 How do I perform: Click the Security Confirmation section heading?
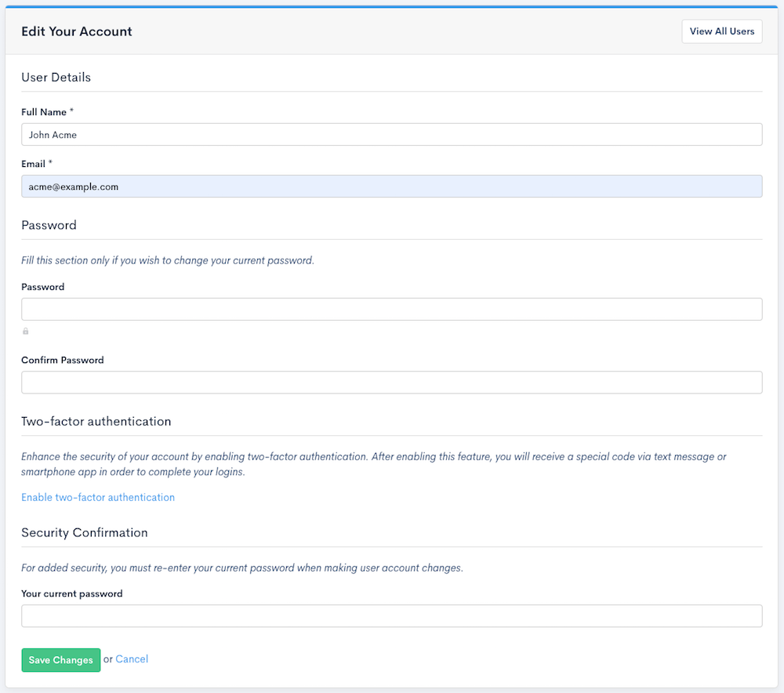point(85,532)
